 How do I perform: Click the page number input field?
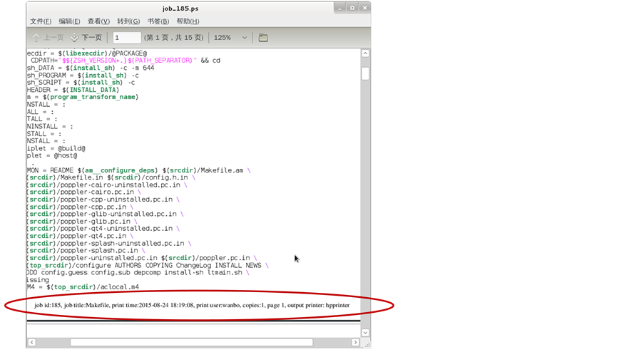click(126, 38)
